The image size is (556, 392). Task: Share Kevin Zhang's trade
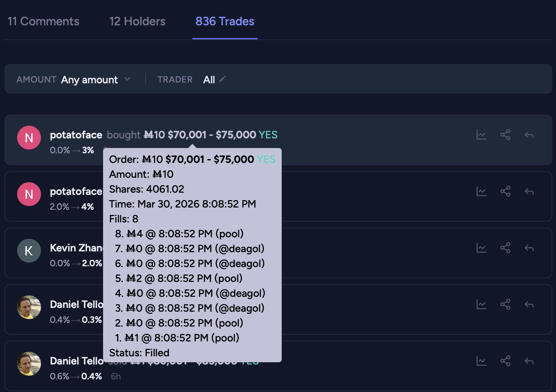pyautogui.click(x=505, y=248)
